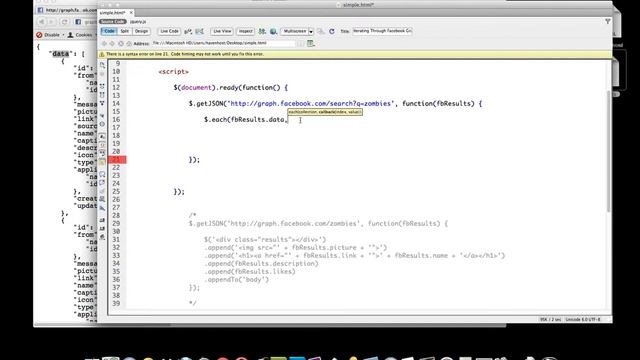Toggle Word Wrap in coding toolbar
This screenshot has height=360, width=640.
coord(102,152)
